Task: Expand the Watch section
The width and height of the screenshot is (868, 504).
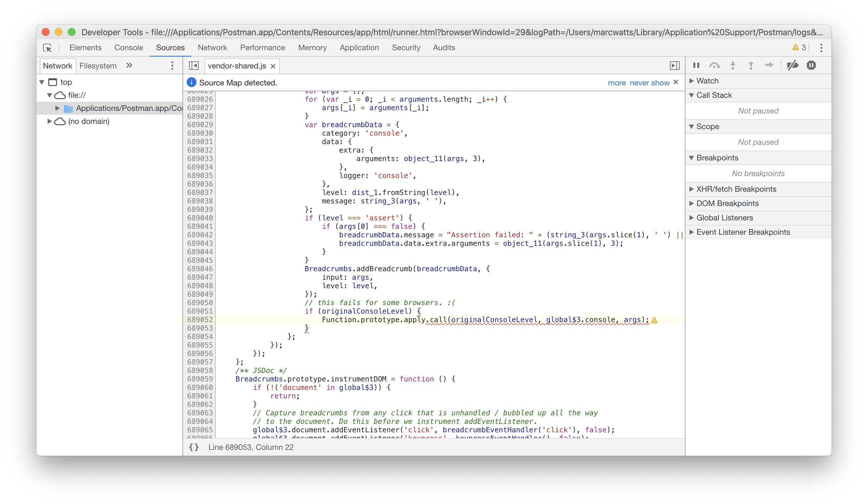Action: [x=692, y=81]
